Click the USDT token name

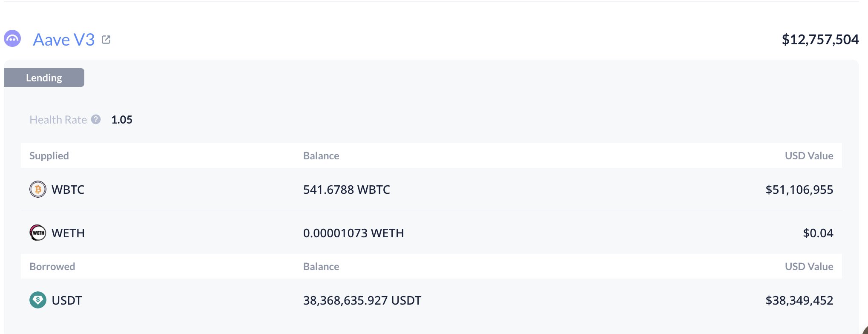coord(67,301)
